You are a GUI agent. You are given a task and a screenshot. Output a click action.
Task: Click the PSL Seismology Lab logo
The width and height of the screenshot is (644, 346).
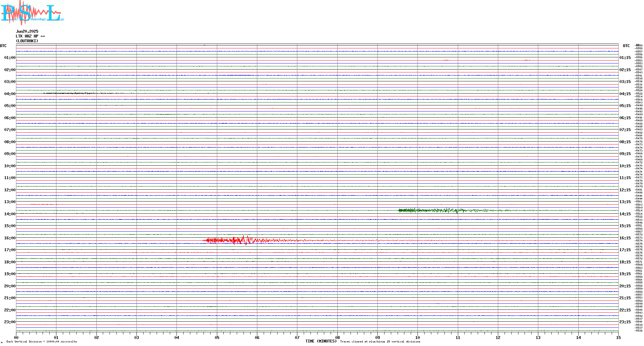click(32, 12)
